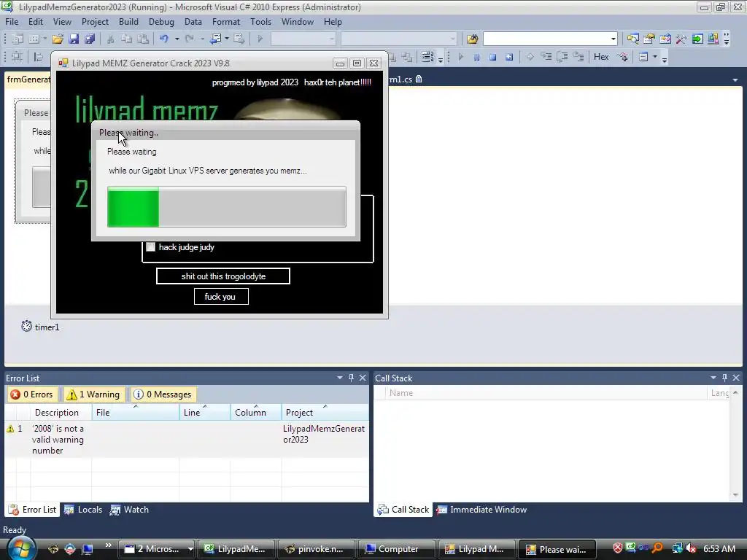Click the Step Over icon
Screen dimensions: 747x560
tap(562, 57)
